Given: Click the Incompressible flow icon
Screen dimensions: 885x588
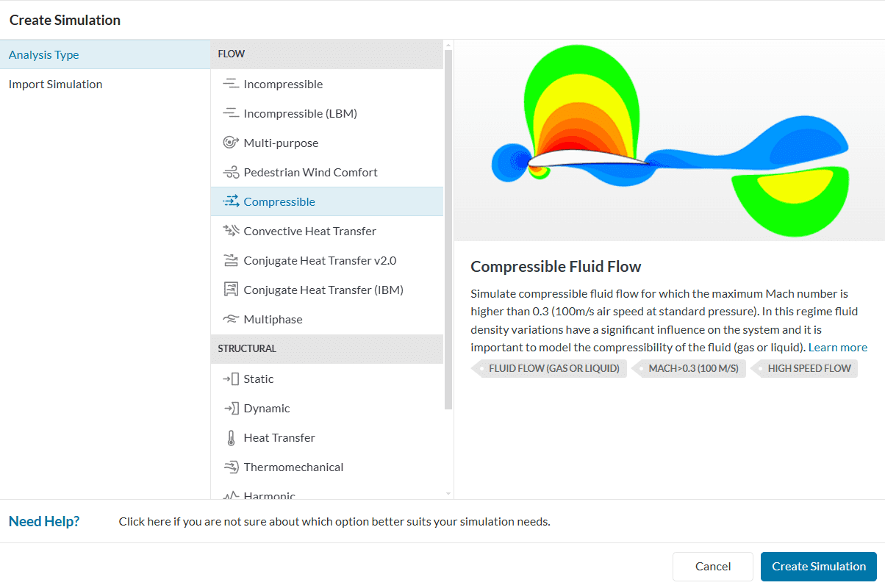Looking at the screenshot, I should (231, 85).
